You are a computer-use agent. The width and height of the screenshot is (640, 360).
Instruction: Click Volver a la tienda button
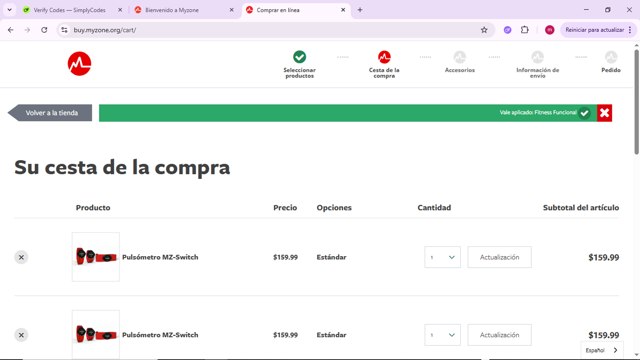pyautogui.click(x=50, y=113)
